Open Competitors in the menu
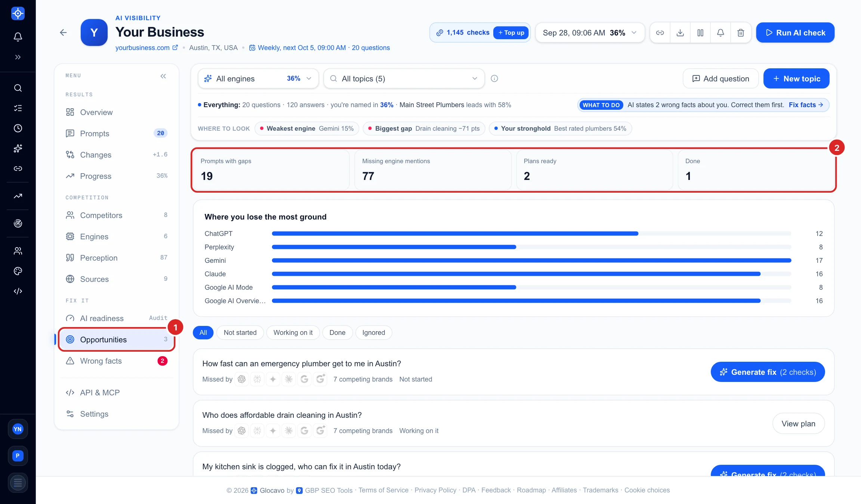The width and height of the screenshot is (861, 504). 117,215
